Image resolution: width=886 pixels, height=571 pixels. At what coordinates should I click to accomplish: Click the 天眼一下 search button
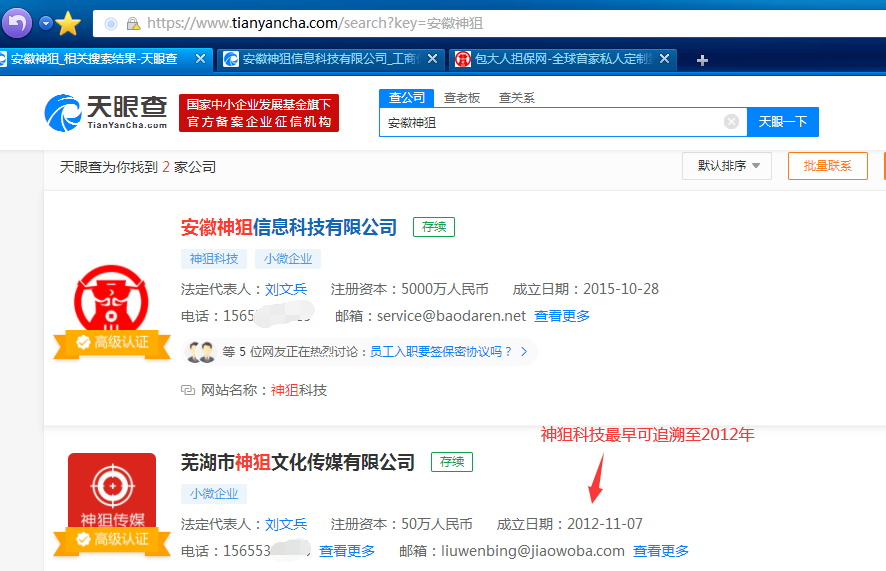pos(782,122)
